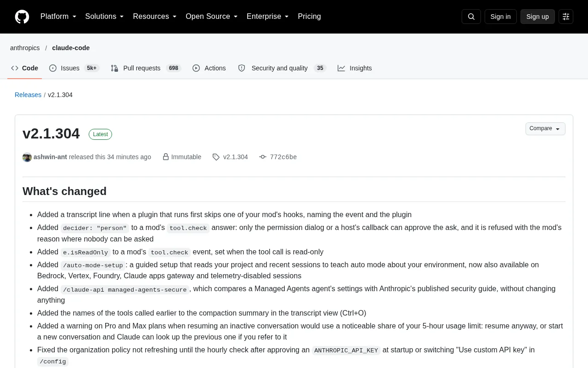The height and width of the screenshot is (368, 588).
Task: Click ashwin-ant's avatar image
Action: pos(27,157)
